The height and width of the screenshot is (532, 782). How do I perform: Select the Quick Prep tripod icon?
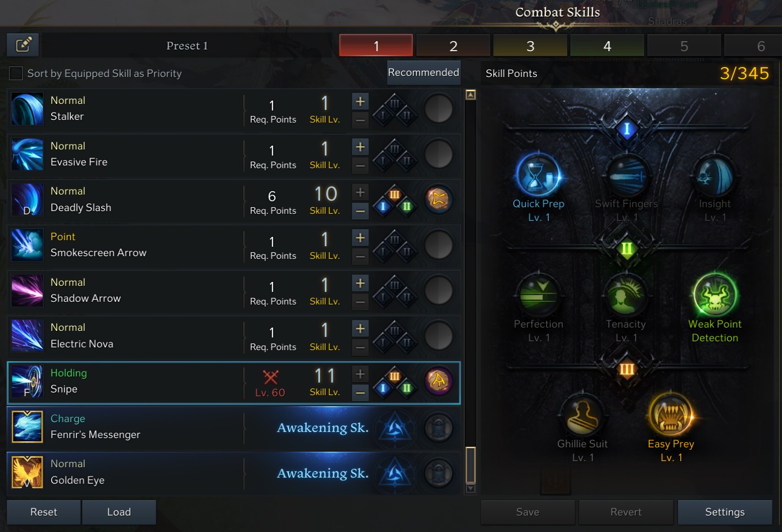[x=539, y=176]
